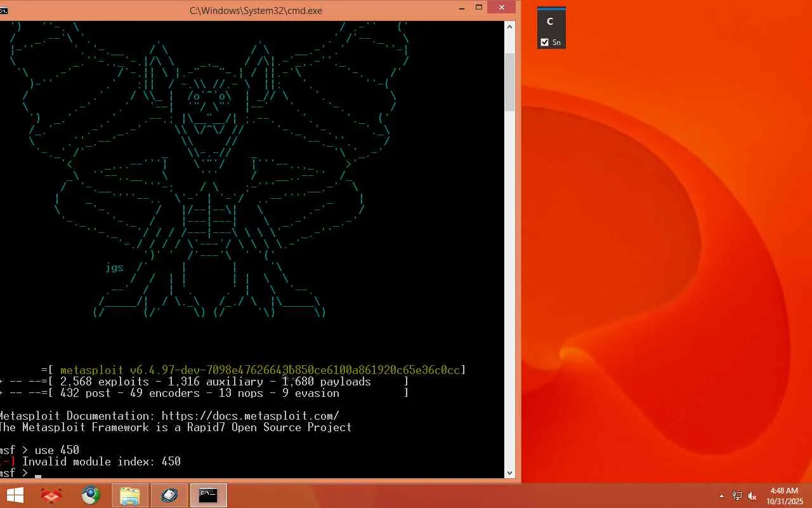
Task: Select the cmd.exe taskbar button
Action: click(x=209, y=495)
